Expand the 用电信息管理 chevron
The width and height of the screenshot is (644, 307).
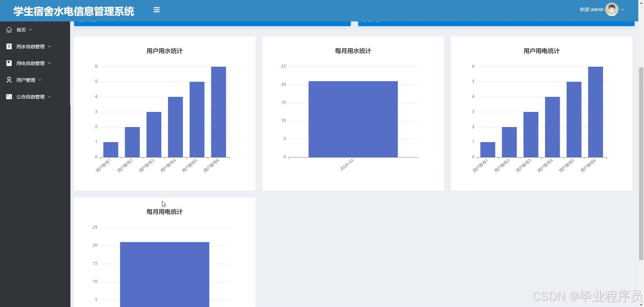click(49, 63)
